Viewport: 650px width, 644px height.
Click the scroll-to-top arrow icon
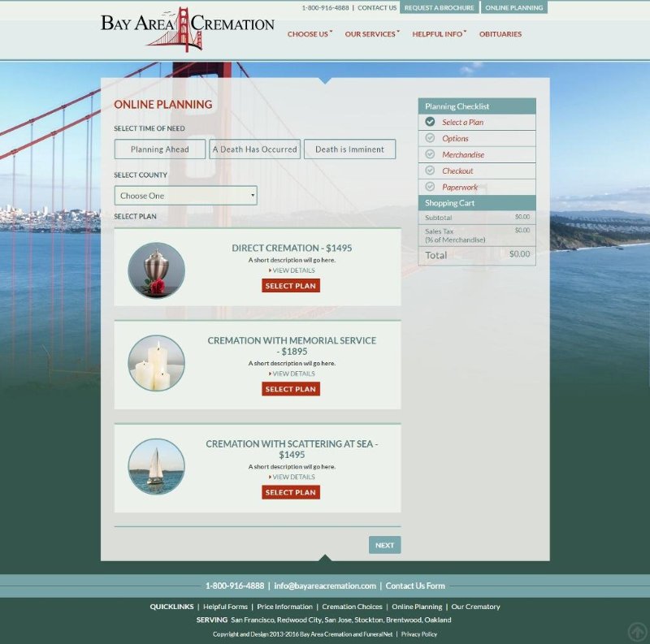pos(638,632)
